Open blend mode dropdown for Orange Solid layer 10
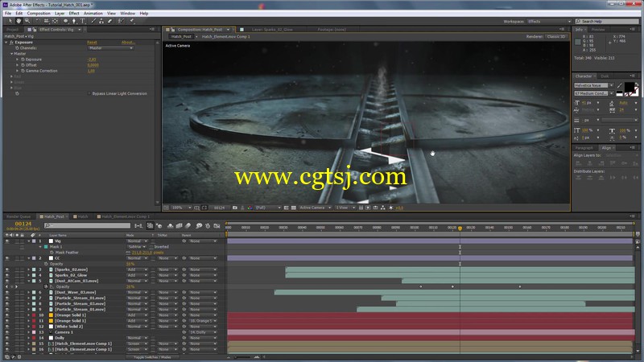 [x=137, y=315]
